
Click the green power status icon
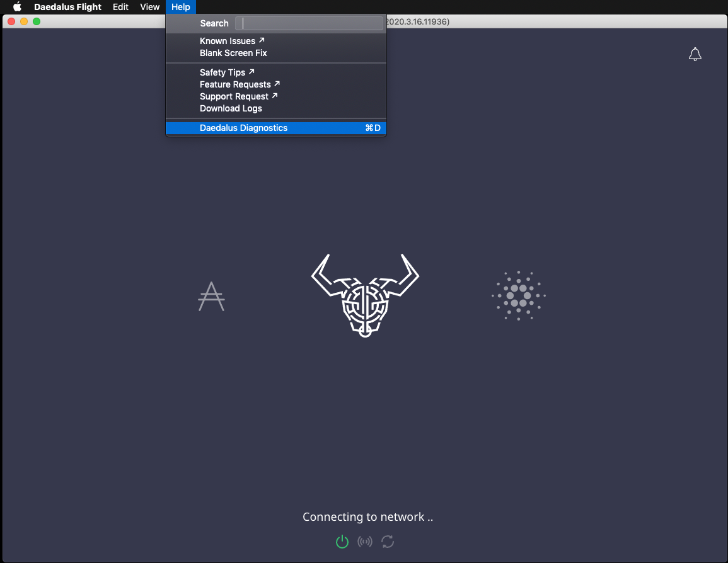pyautogui.click(x=342, y=542)
